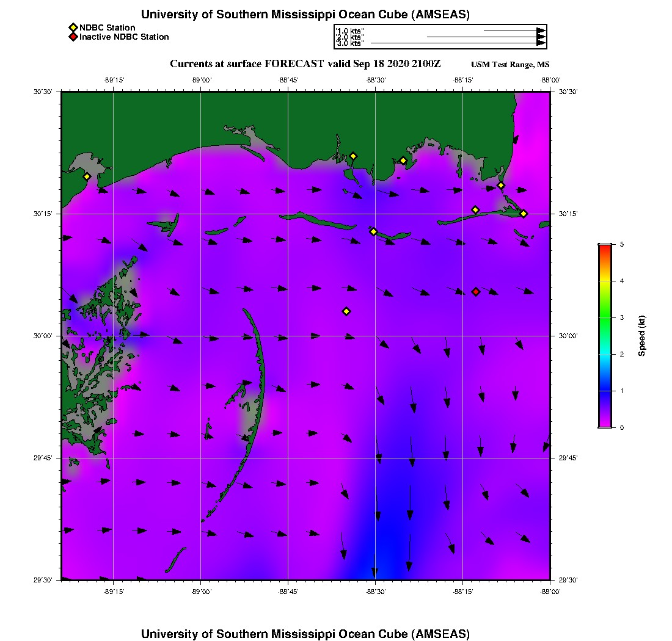Click the 'USM Test Range, MS' label
Screen dimensions: 672x641
point(510,65)
